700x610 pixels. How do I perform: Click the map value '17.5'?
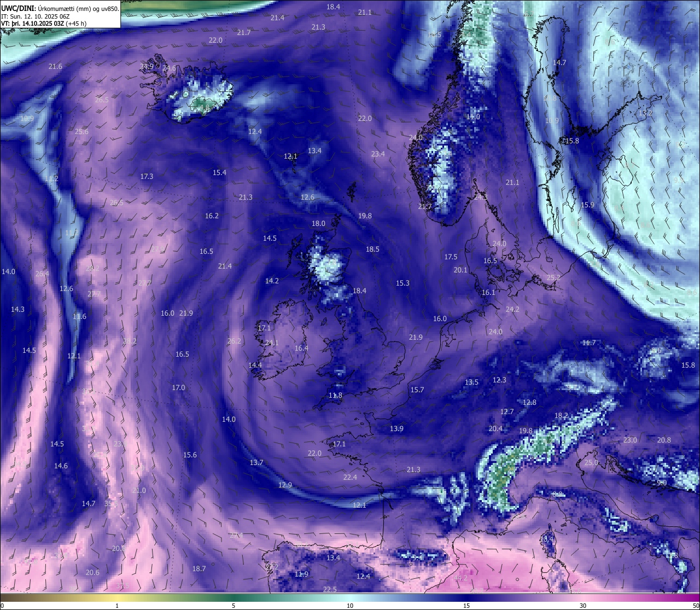coord(451,257)
